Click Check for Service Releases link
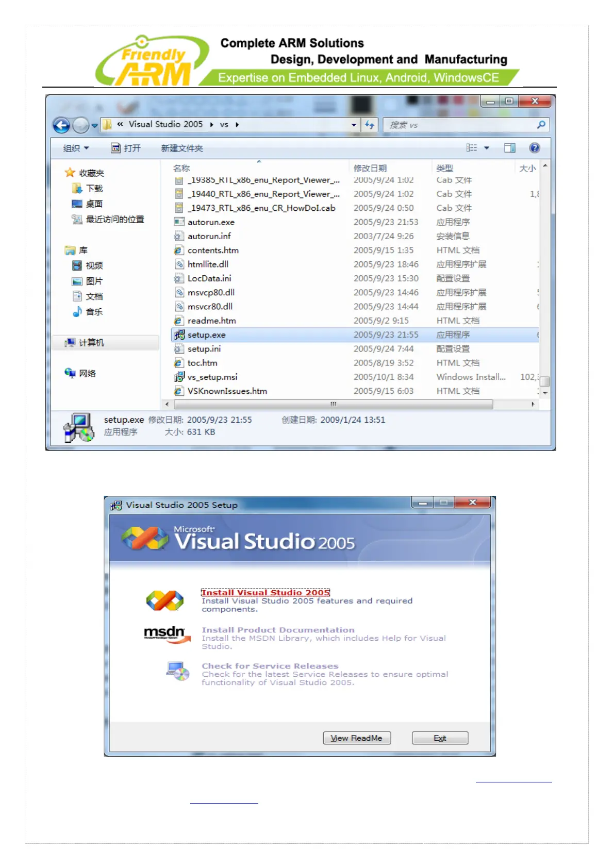Viewport: 614px width, 868px height. 270,666
